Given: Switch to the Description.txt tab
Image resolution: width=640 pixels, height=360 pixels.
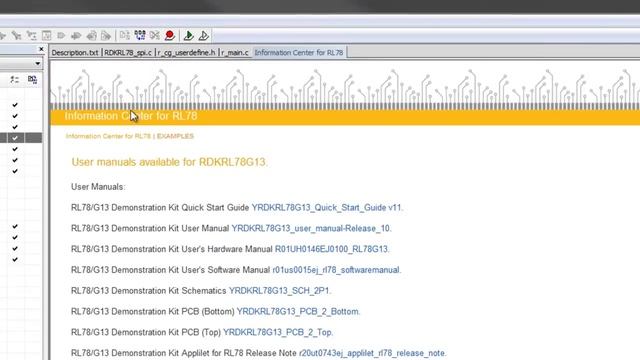Looking at the screenshot, I should [x=75, y=53].
